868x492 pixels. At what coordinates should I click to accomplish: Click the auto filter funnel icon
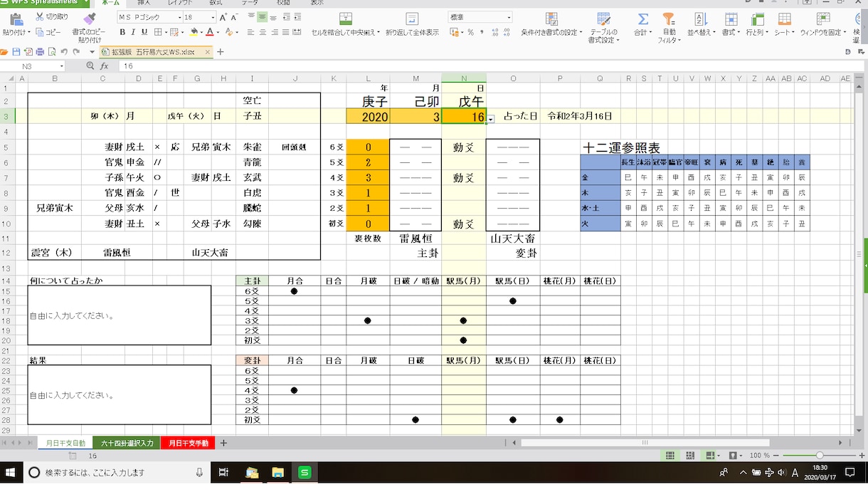pyautogui.click(x=669, y=18)
